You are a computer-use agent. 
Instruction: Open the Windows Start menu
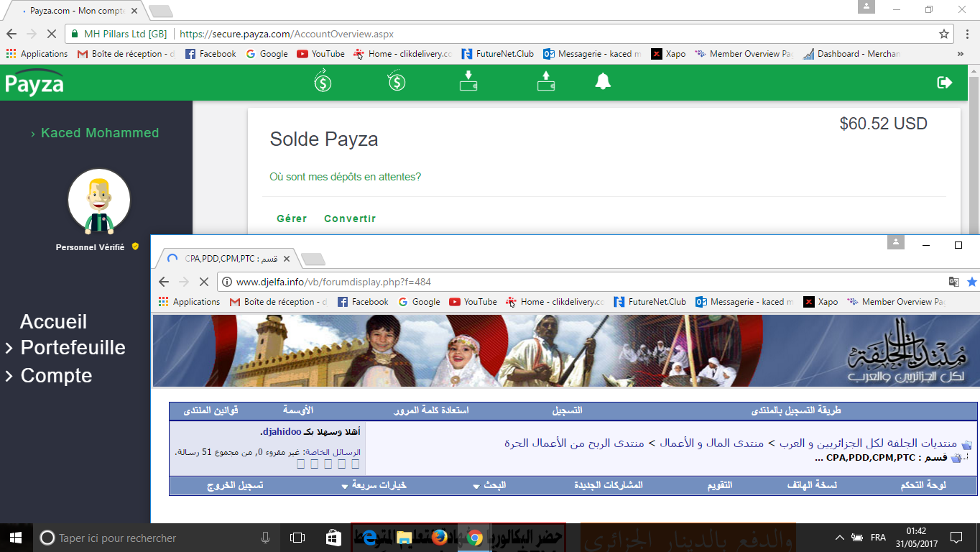15,538
